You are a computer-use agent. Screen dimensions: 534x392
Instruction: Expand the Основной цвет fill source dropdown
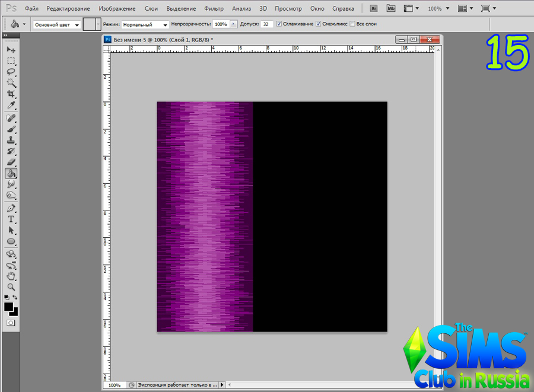(x=57, y=25)
